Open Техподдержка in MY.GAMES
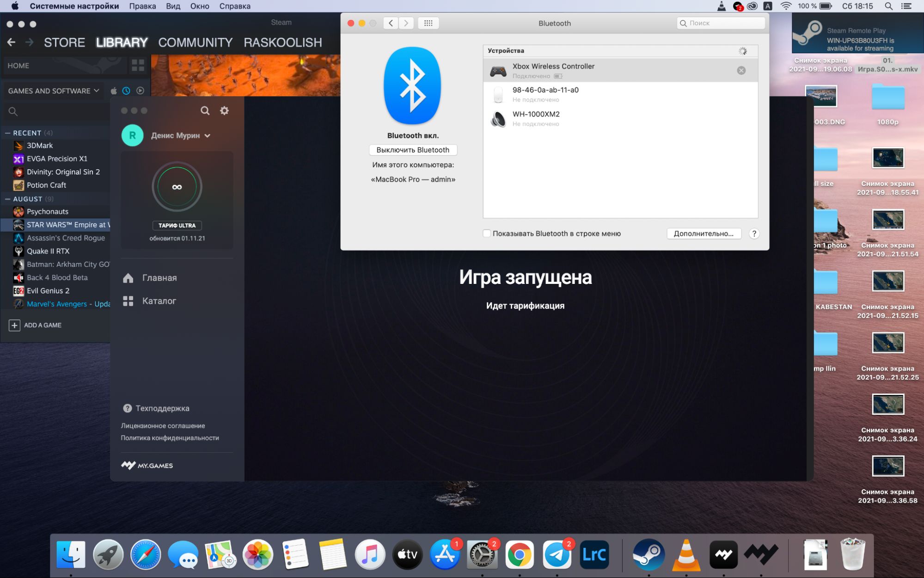This screenshot has width=924, height=578. click(x=156, y=408)
